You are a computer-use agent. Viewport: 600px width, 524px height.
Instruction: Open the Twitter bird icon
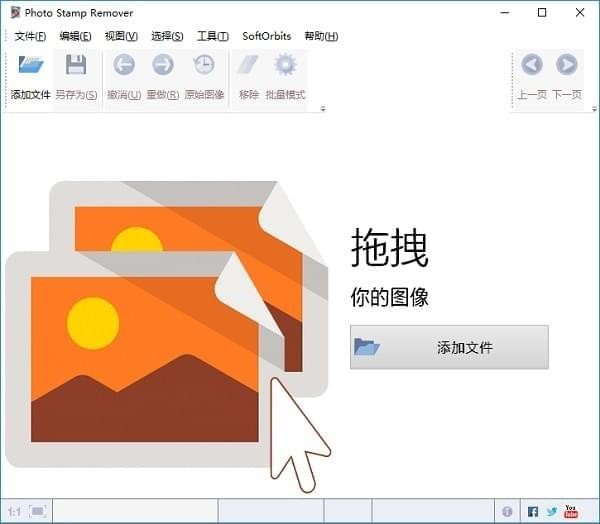tap(552, 511)
